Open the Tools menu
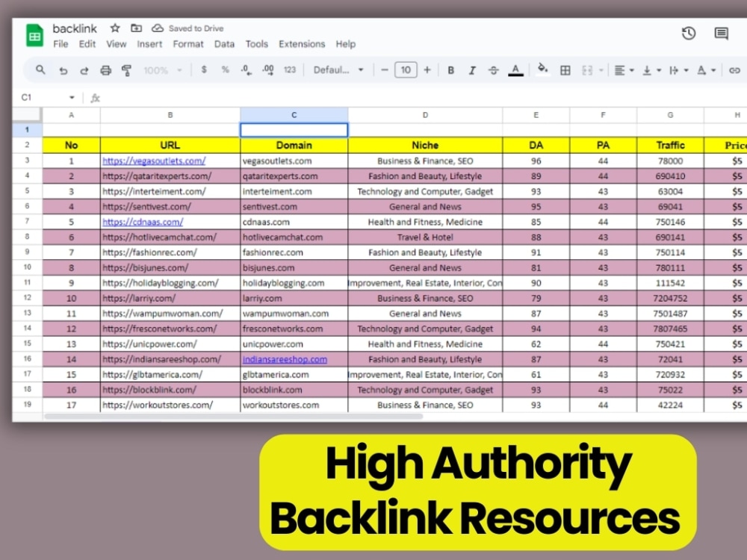 point(257,44)
